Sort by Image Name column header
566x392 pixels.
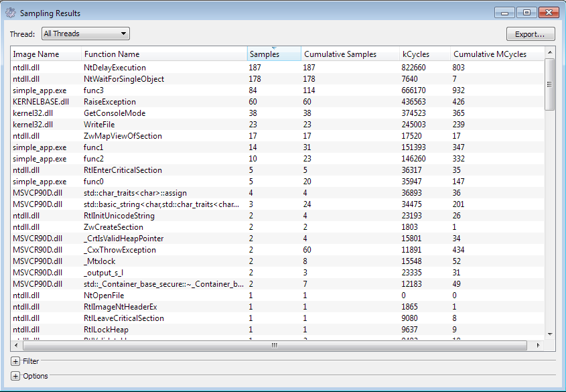click(46, 54)
